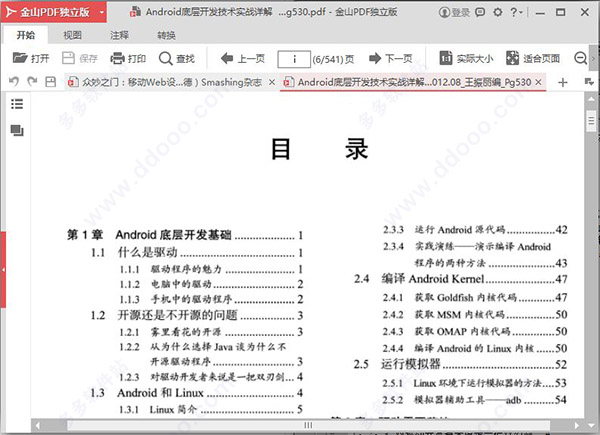Image resolution: width=600 pixels, height=435 pixels.
Task: Open the feedback chat bubble icon
Action: click(480, 12)
